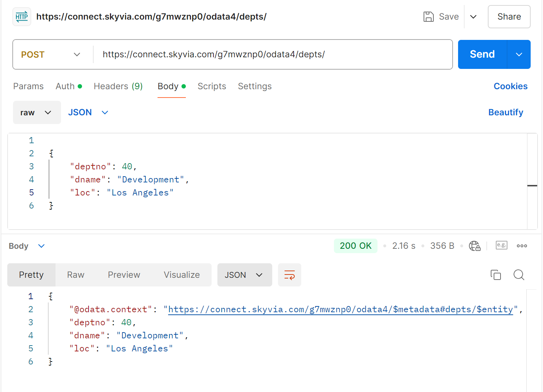Click the Save label text
543x392 pixels.
point(449,17)
